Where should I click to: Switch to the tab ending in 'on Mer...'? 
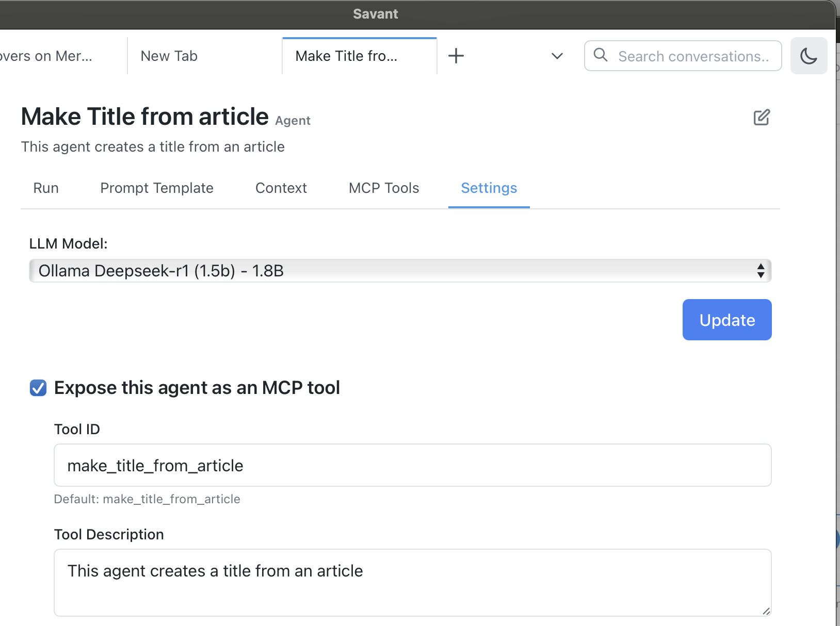[x=46, y=56]
